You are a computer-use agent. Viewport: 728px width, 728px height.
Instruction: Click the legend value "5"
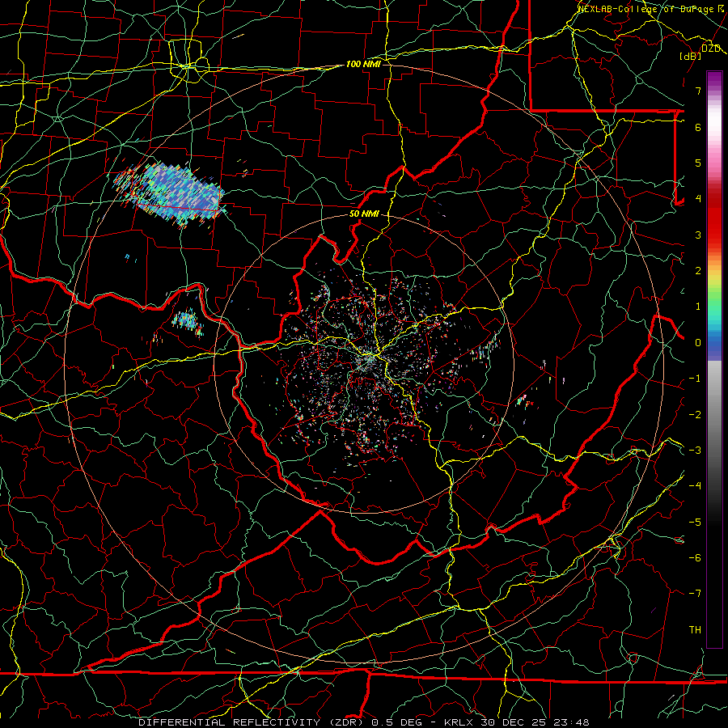698,163
